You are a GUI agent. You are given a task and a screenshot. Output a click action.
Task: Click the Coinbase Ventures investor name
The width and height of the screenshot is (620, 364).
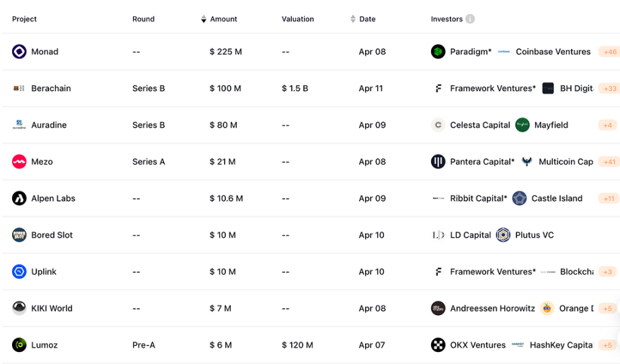coord(553,52)
